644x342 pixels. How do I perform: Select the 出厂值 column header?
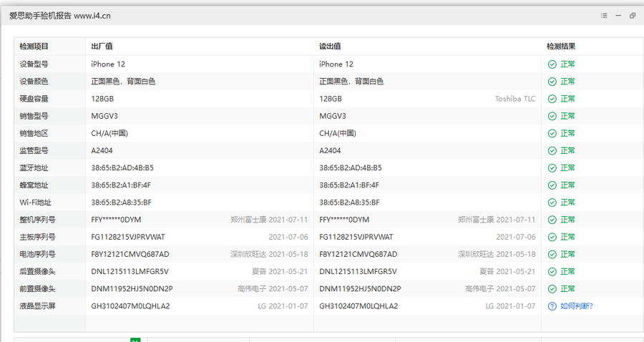(102, 47)
